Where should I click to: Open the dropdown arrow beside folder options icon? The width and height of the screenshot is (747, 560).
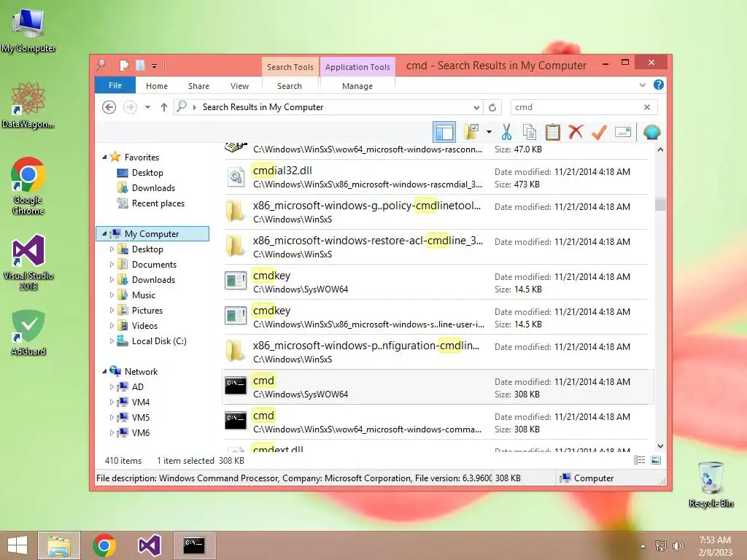[489, 132]
